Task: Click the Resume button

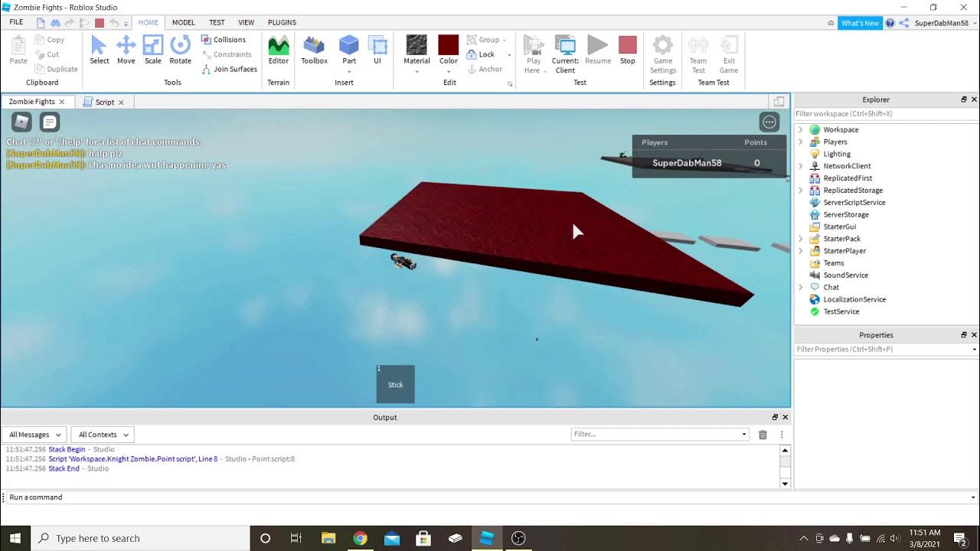Action: pos(598,50)
